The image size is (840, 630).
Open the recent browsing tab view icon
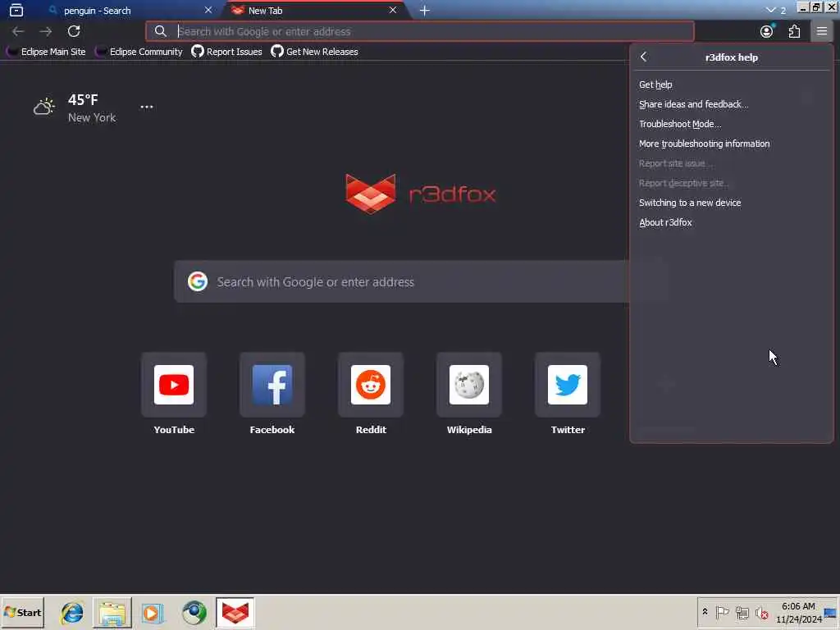coord(16,10)
